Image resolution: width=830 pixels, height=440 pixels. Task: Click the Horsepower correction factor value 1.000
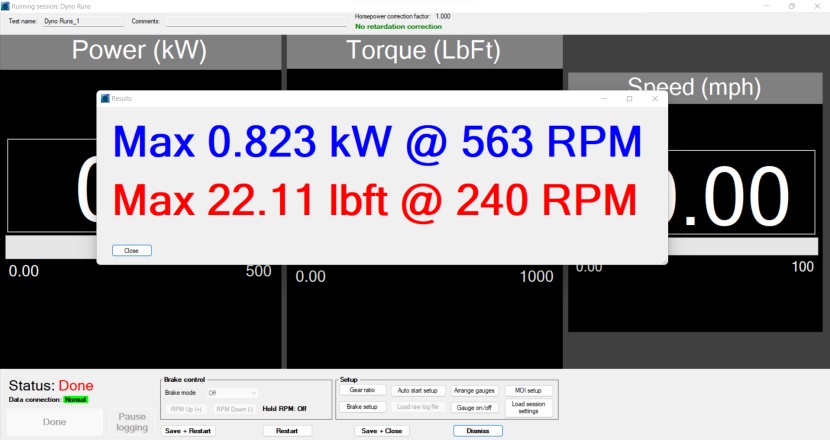point(443,16)
